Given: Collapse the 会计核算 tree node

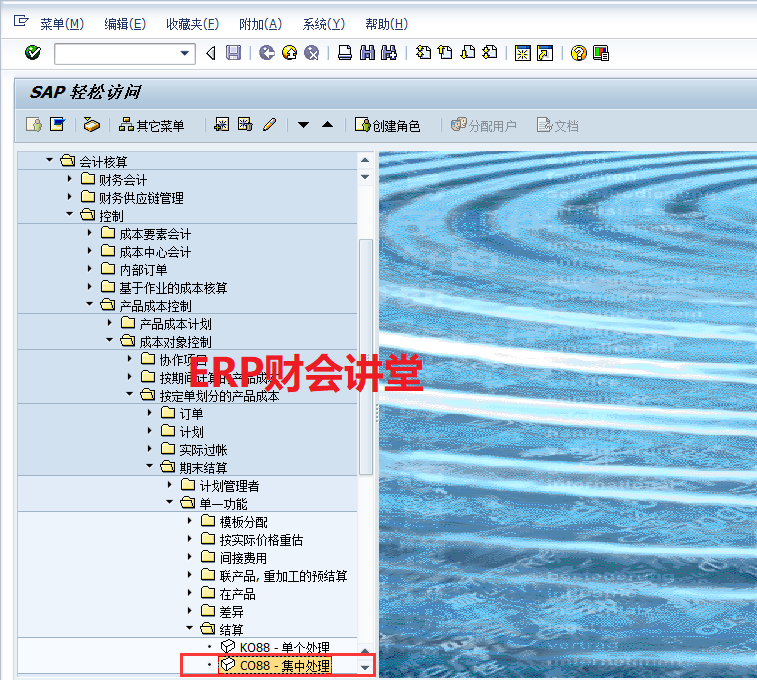Looking at the screenshot, I should tap(49, 161).
